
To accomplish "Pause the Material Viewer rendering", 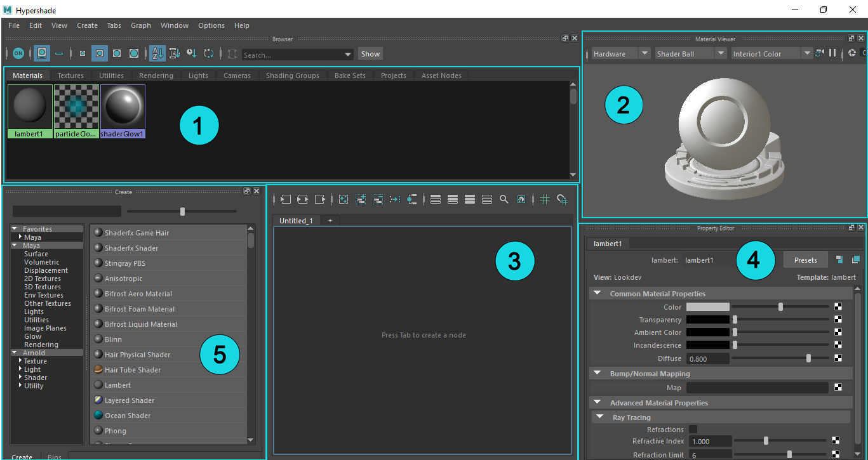I will pos(832,53).
